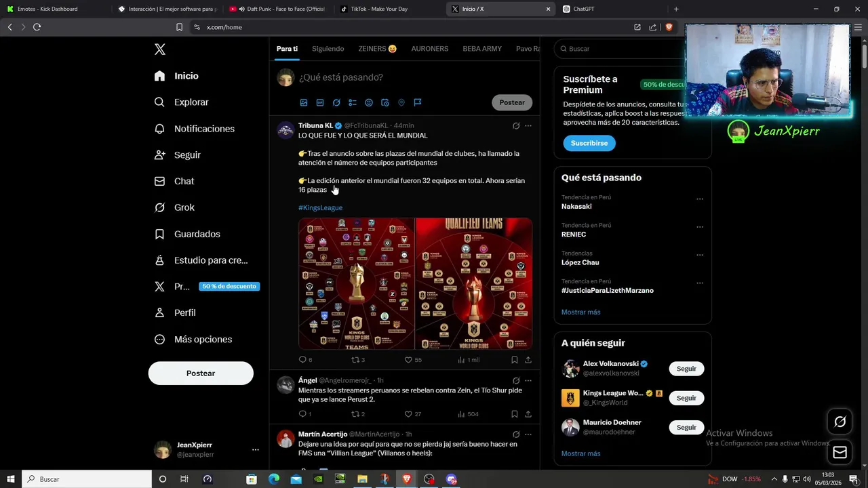The height and width of the screenshot is (488, 868).
Task: Click the X logo in sidebar
Action: click(160, 49)
